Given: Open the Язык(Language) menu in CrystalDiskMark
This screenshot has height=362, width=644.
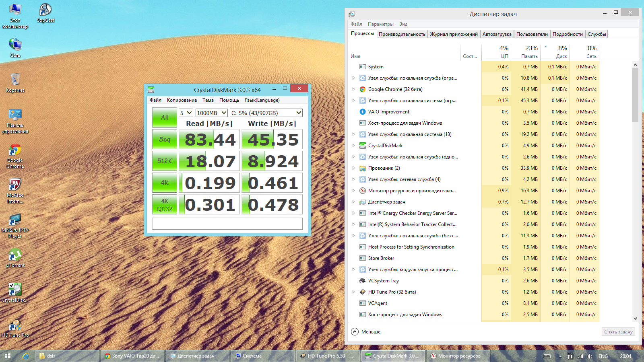Looking at the screenshot, I should (262, 100).
